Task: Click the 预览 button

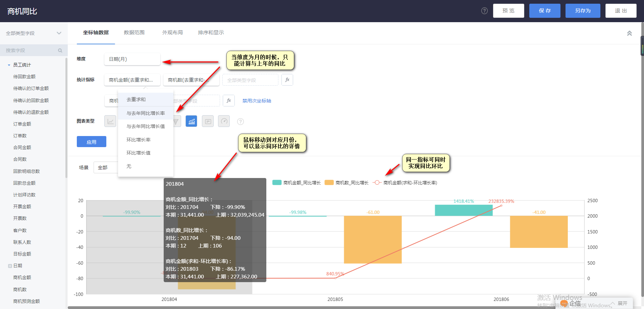Action: (508, 11)
